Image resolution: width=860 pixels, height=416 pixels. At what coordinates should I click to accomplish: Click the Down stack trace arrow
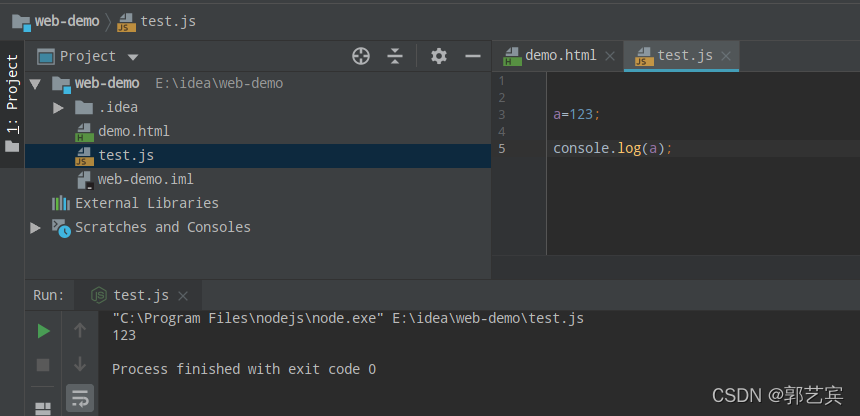(80, 364)
